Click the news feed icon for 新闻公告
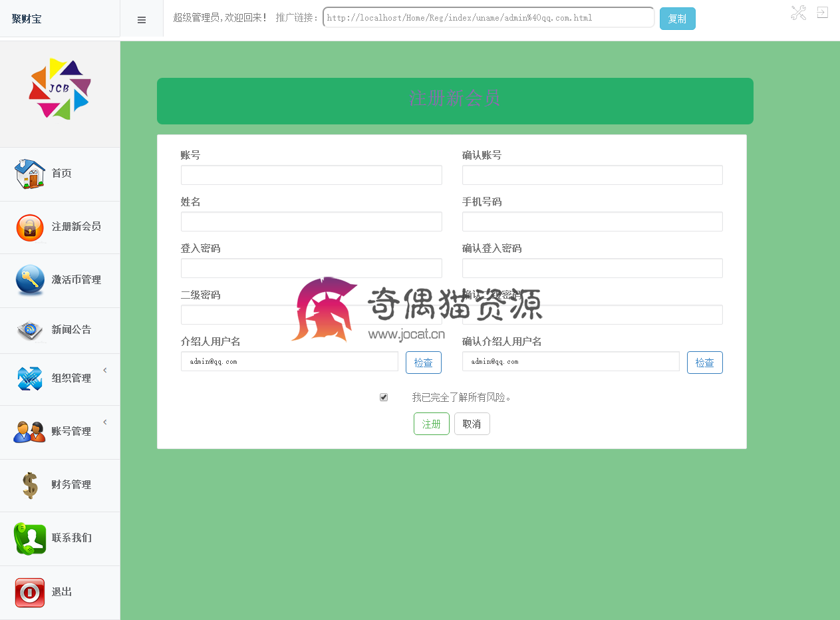Viewport: 840px width, 620px height. click(30, 330)
